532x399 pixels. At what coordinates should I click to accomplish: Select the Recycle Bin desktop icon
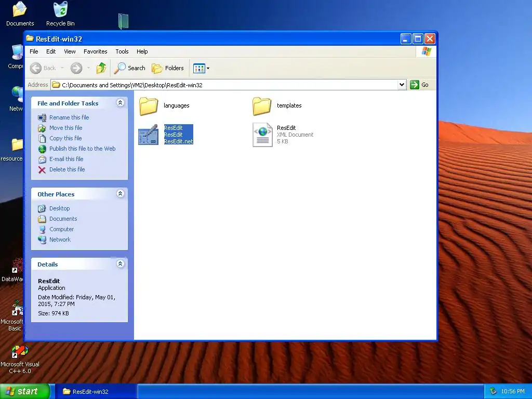(x=60, y=14)
